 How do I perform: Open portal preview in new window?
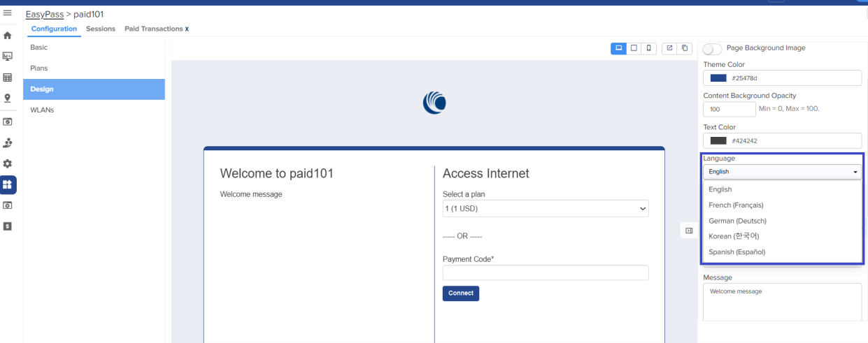[x=669, y=48]
